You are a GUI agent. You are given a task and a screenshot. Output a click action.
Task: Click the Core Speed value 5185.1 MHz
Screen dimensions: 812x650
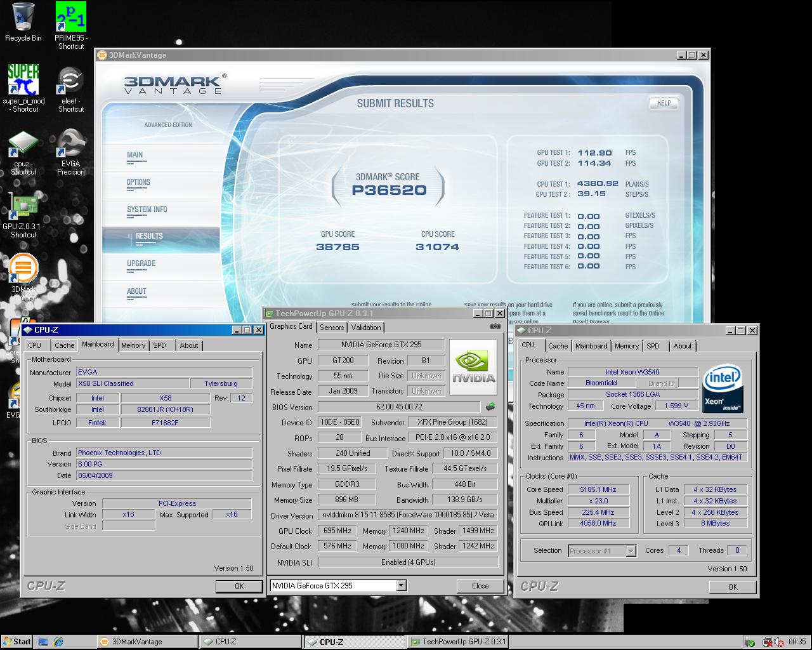coord(598,489)
